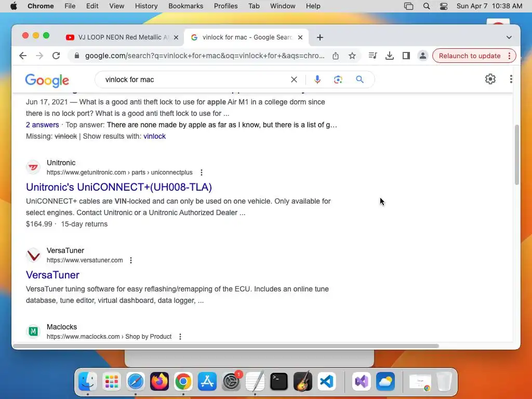Image resolution: width=532 pixels, height=399 pixels.
Task: Click the date and time in menu bar
Action: pyautogui.click(x=489, y=6)
